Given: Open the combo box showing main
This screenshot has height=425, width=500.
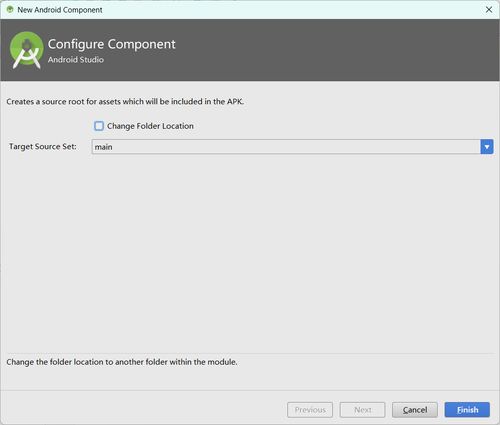Looking at the screenshot, I should click(x=292, y=147).
